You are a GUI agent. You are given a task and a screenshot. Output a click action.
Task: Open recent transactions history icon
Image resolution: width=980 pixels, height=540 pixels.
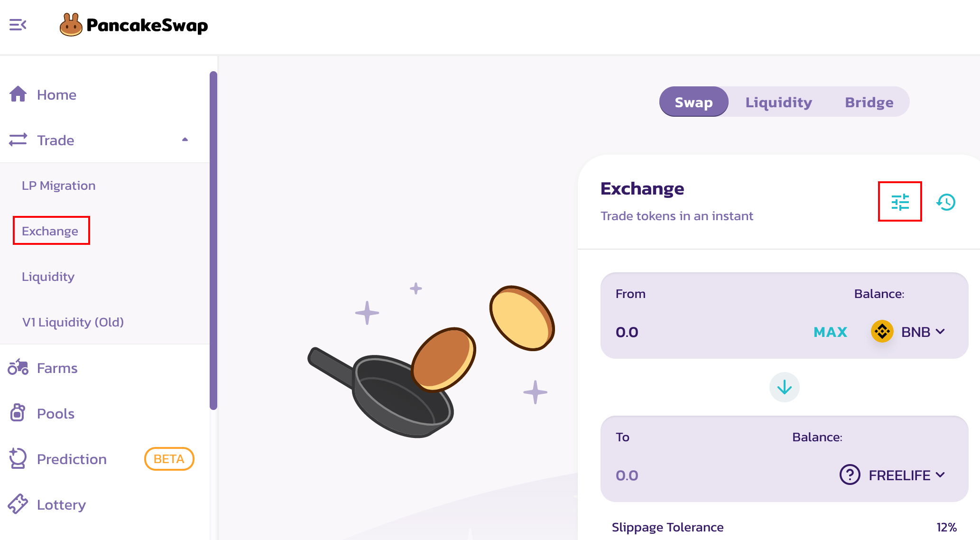point(946,202)
